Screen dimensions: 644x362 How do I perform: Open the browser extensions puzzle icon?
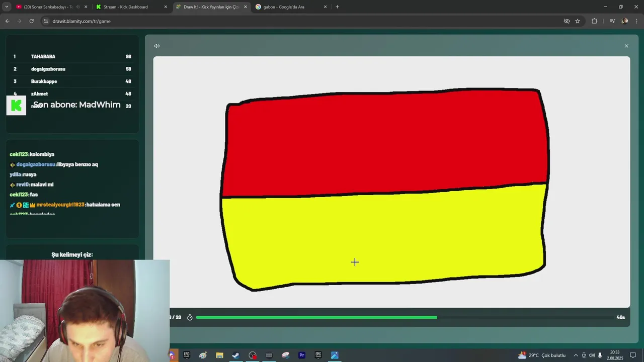[594, 21]
